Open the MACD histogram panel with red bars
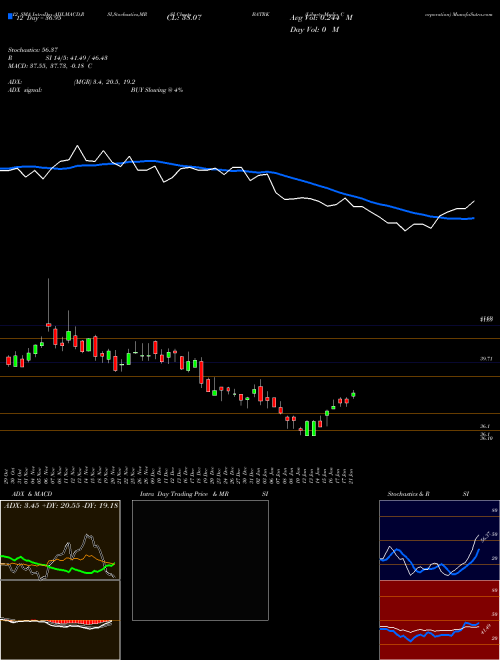 (x=60, y=620)
